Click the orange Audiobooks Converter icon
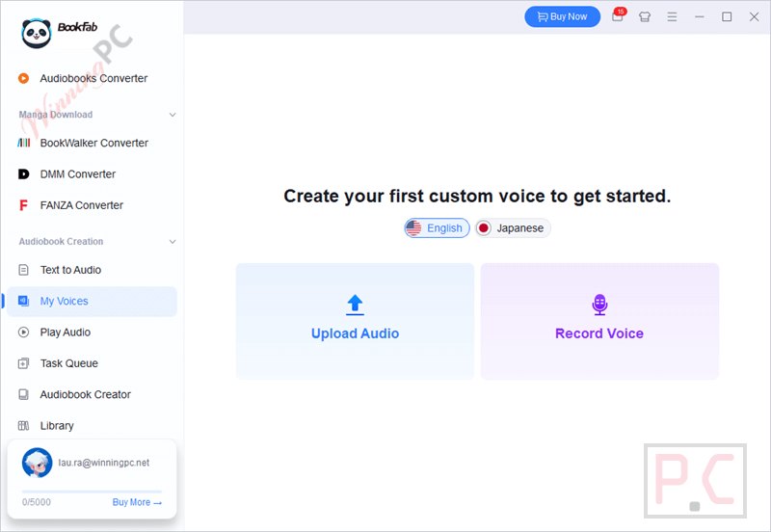 [x=23, y=78]
